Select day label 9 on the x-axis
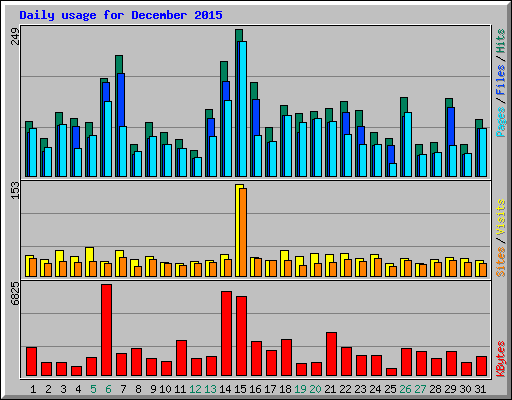The image size is (512, 400). coord(153,389)
